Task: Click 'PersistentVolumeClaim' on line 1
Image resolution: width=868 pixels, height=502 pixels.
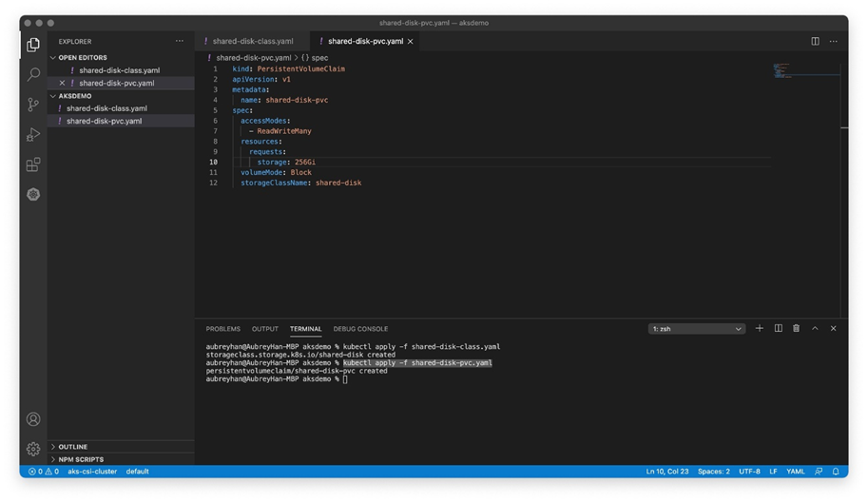Action: pos(301,69)
